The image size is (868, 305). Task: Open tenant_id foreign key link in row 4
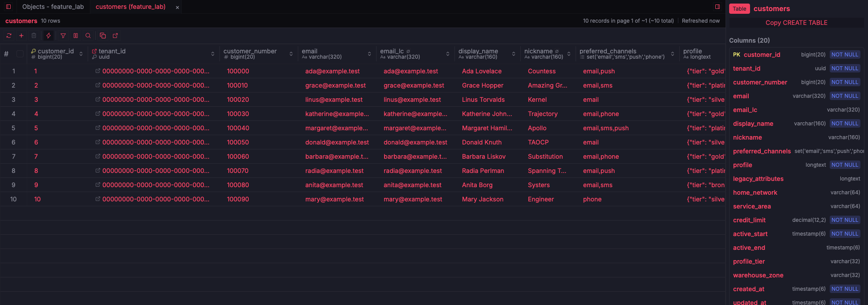pos(98,114)
